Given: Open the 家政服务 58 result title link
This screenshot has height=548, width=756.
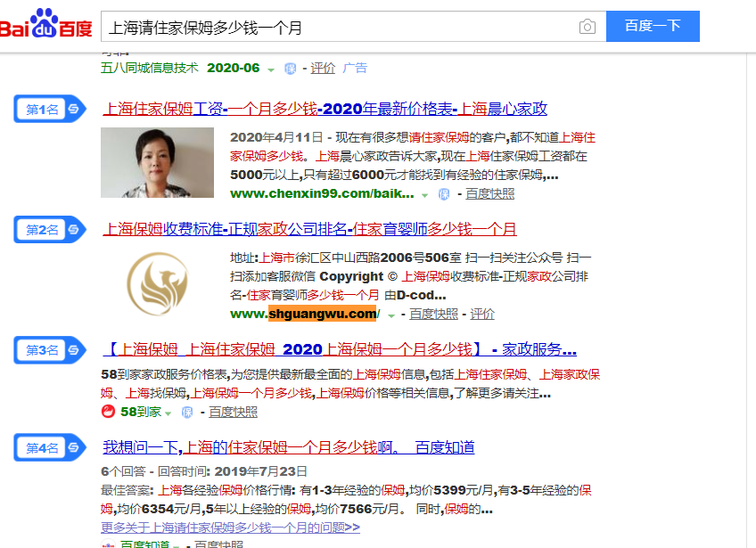Looking at the screenshot, I should (340, 349).
